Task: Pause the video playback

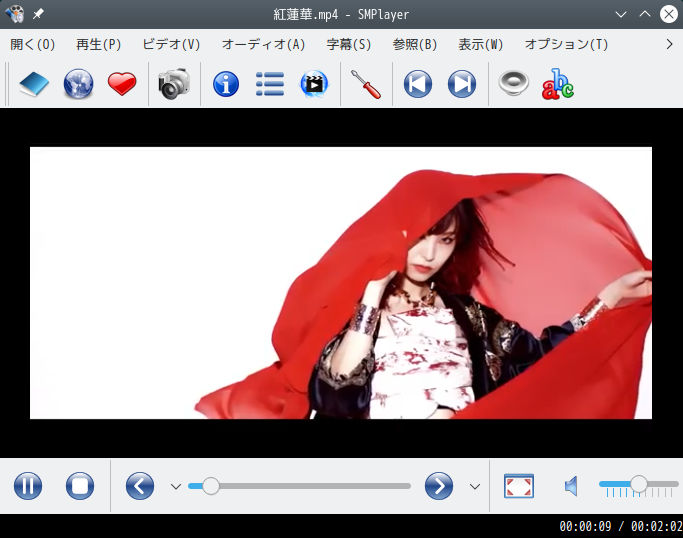Action: (x=28, y=486)
